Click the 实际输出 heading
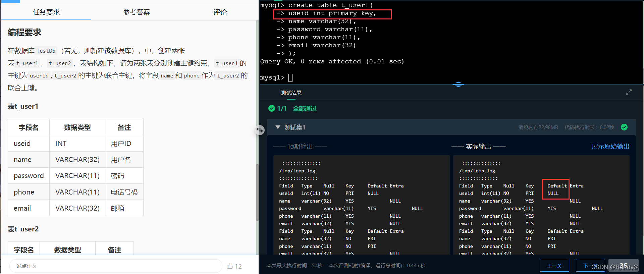 click(x=478, y=147)
